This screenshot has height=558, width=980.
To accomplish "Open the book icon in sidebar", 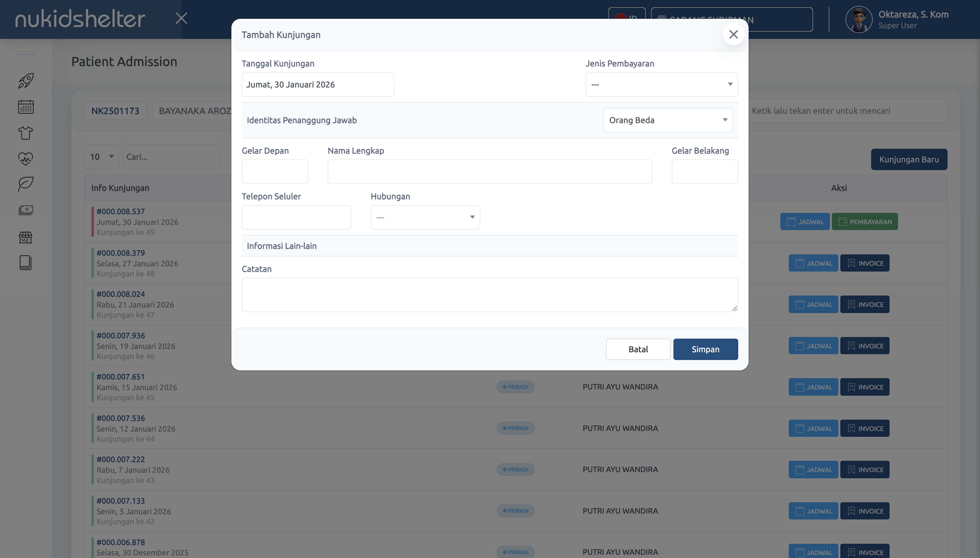I will click(x=26, y=263).
